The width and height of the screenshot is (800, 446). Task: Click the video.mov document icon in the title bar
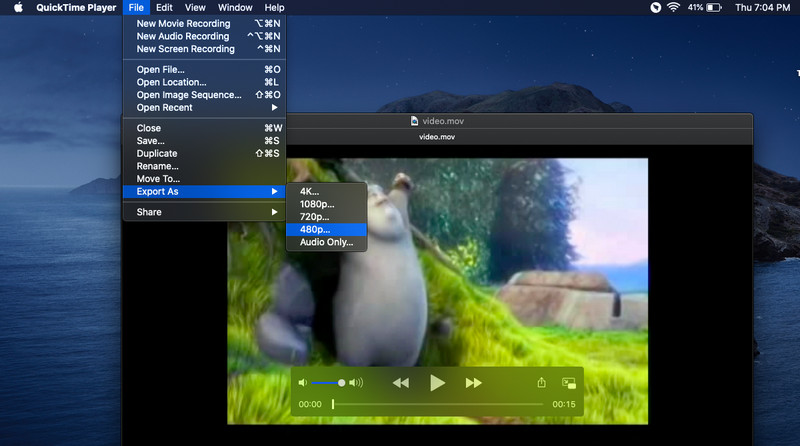pyautogui.click(x=414, y=121)
